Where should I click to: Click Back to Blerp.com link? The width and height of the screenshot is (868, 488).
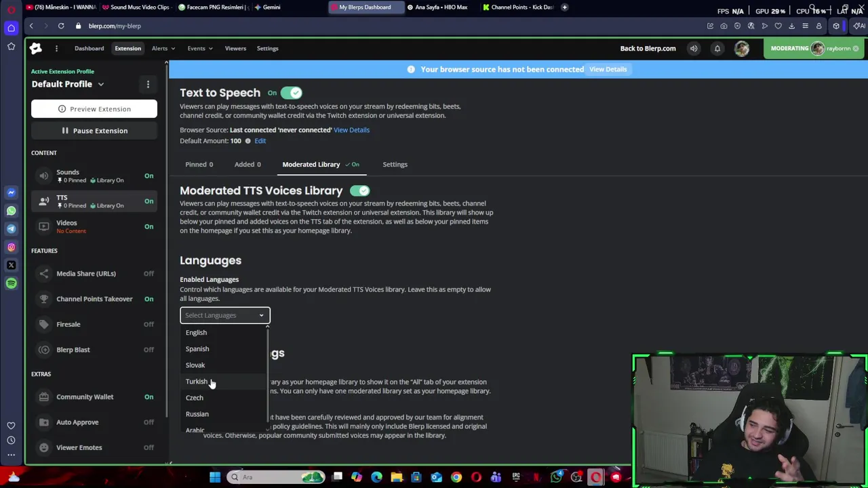tap(648, 48)
